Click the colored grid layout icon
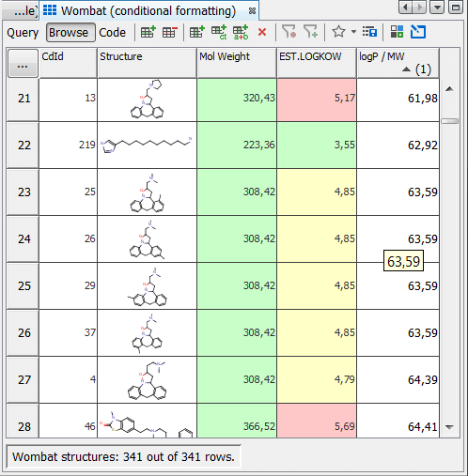 tap(397, 32)
